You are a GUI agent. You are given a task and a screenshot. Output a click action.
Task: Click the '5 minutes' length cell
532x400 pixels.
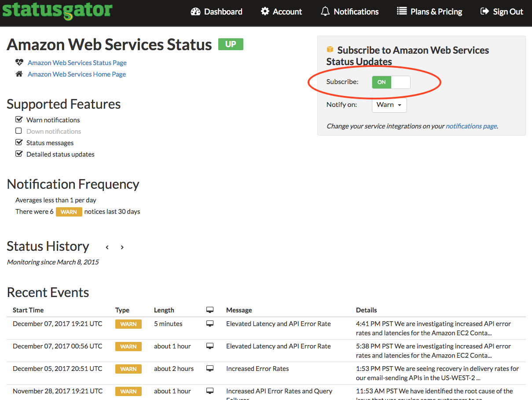(168, 323)
